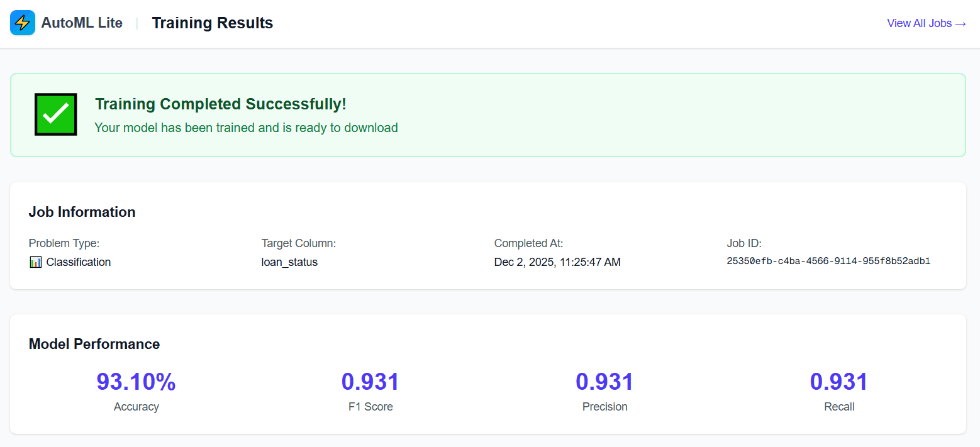Click the green checkmark success icon
Screen dimensions: 980x447
[x=55, y=114]
